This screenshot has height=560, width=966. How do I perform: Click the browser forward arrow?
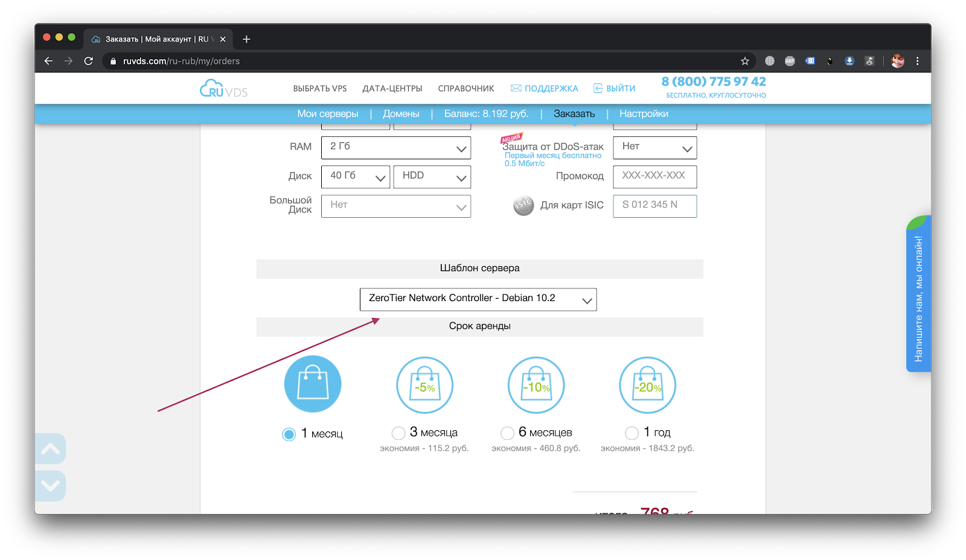[x=68, y=61]
